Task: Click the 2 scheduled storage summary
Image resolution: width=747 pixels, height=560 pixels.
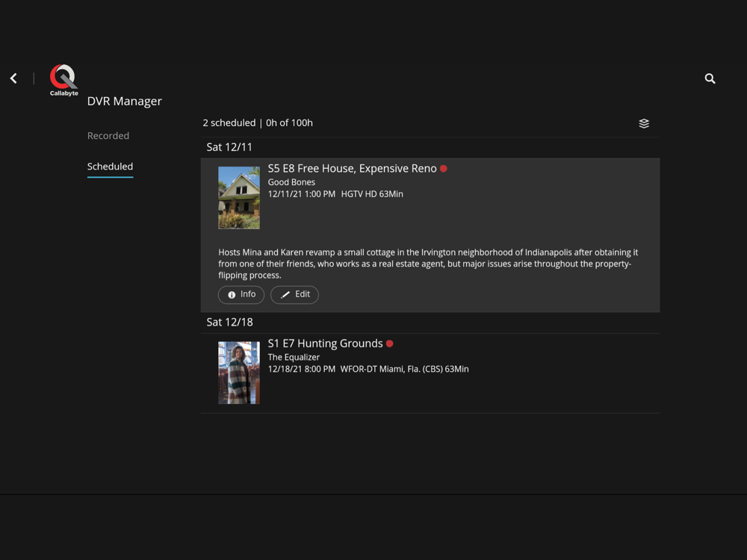Action: coord(258,123)
